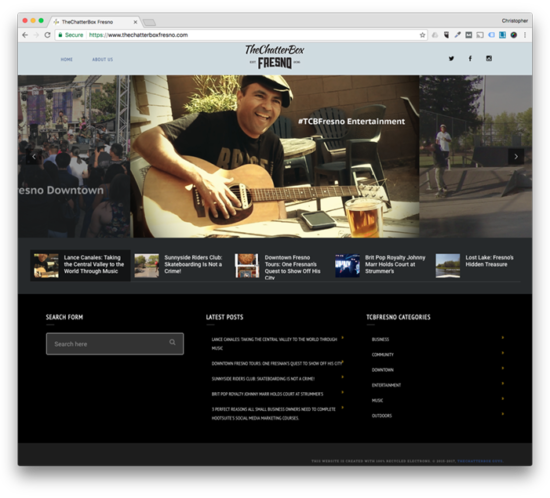Show previous slide with left carousel arrow

pos(34,156)
